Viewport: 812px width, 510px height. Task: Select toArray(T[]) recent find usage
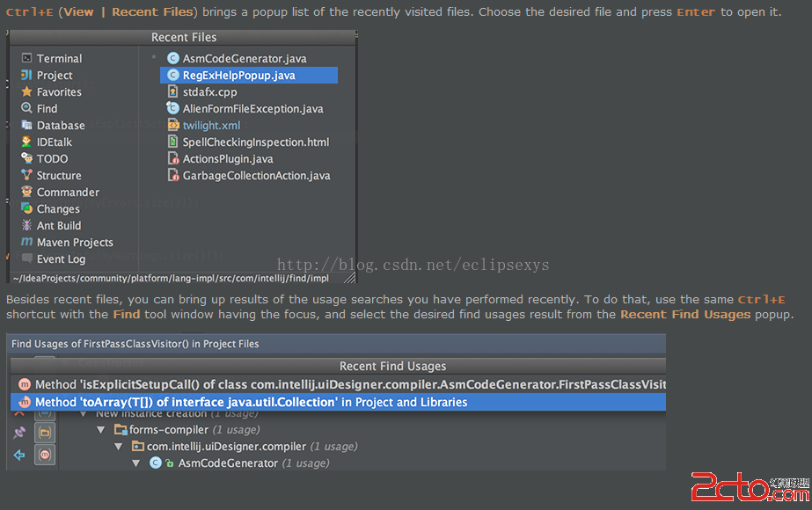point(338,403)
